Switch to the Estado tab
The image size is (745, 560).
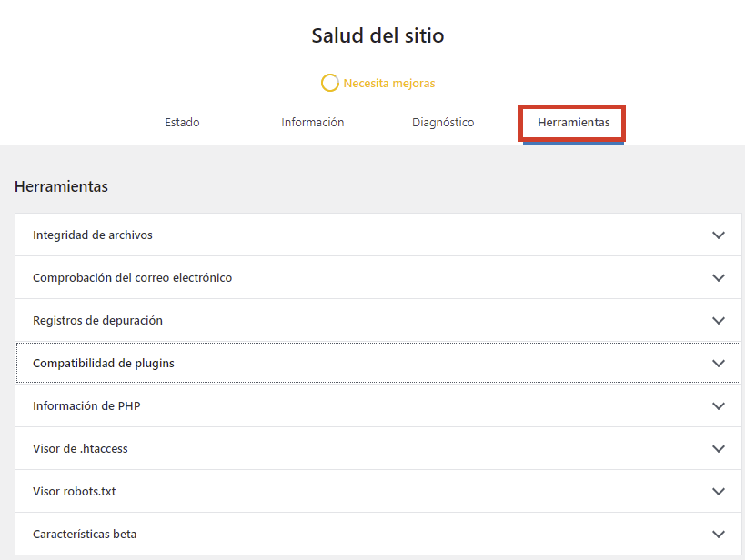(x=182, y=123)
